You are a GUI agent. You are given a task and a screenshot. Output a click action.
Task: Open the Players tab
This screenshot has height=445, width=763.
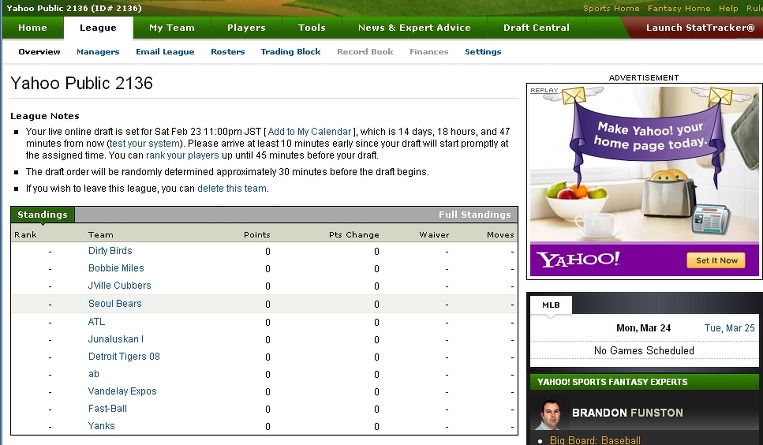tap(246, 28)
